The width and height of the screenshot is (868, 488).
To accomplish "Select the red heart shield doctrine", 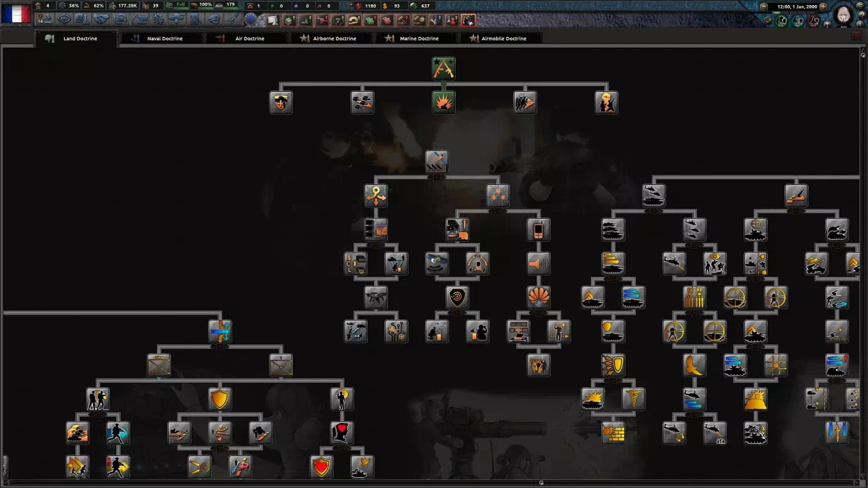I will [x=322, y=466].
